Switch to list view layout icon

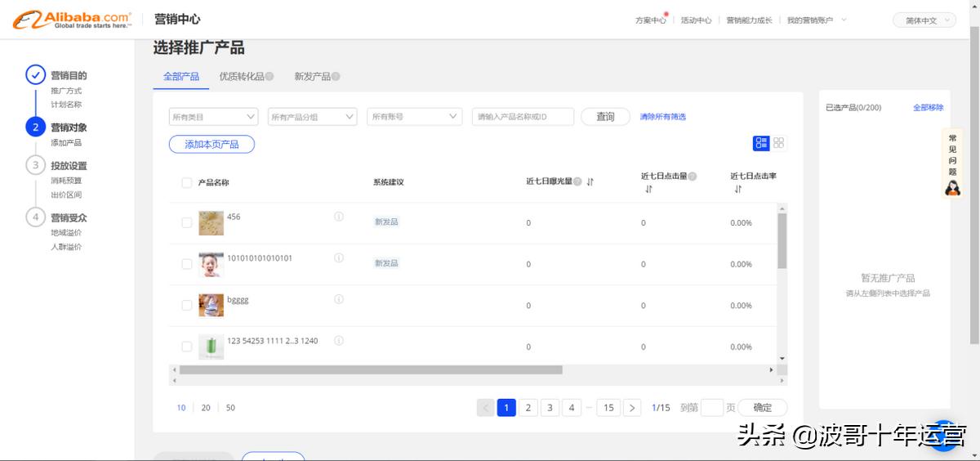[x=761, y=143]
